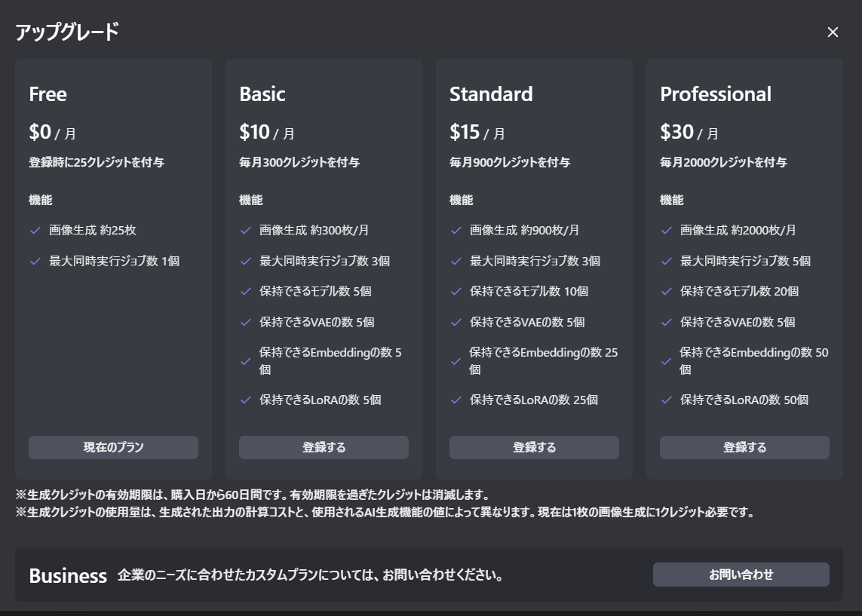Click the Free plan's 登録時に25クレジットを付与 text
This screenshot has height=616, width=862.
[x=97, y=162]
